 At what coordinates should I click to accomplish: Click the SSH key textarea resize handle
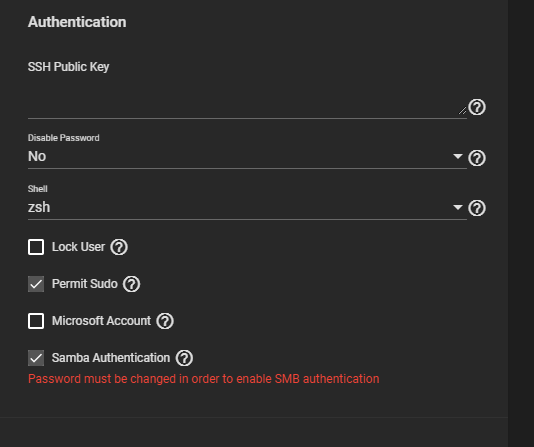pos(462,110)
